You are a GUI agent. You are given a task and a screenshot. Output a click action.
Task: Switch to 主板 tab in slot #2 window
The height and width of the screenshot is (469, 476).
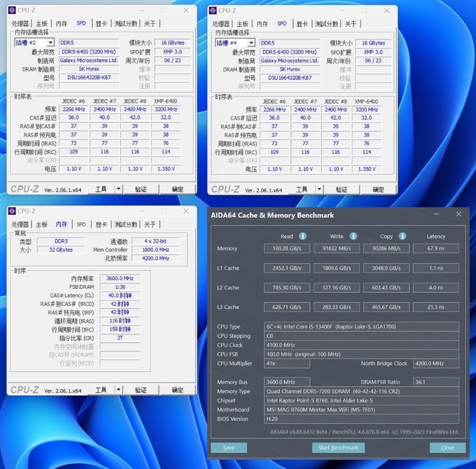tap(42, 24)
